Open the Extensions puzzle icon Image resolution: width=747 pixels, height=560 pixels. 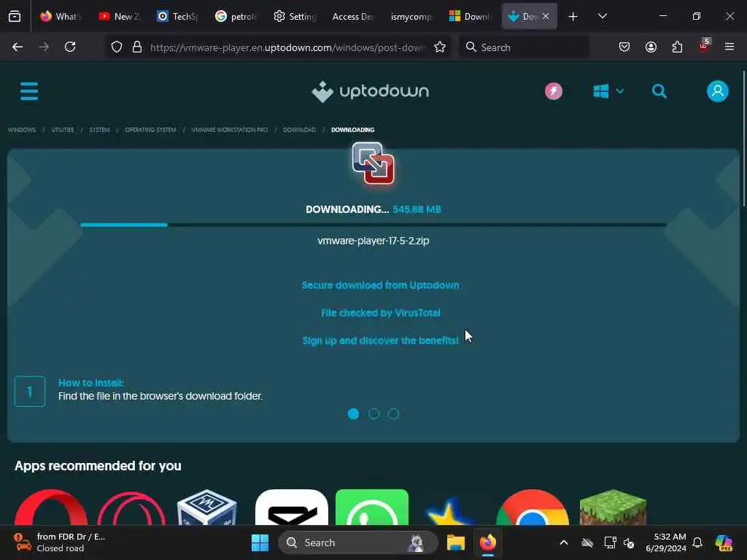coord(677,47)
